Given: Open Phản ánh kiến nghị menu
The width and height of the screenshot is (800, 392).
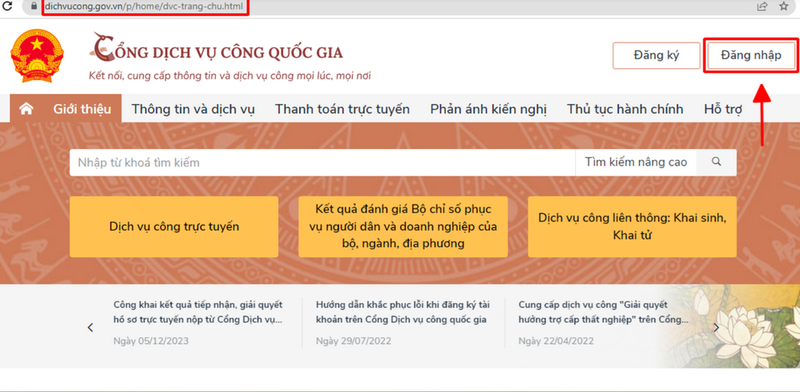Looking at the screenshot, I should pos(488,109).
